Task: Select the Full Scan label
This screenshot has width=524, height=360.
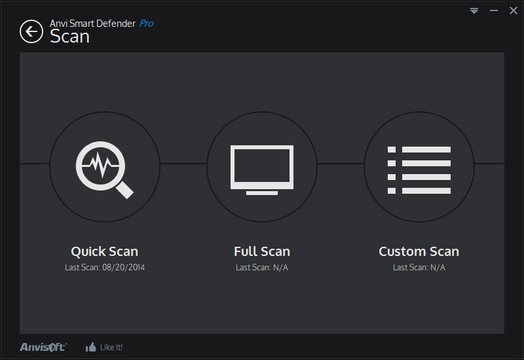Action: (262, 251)
